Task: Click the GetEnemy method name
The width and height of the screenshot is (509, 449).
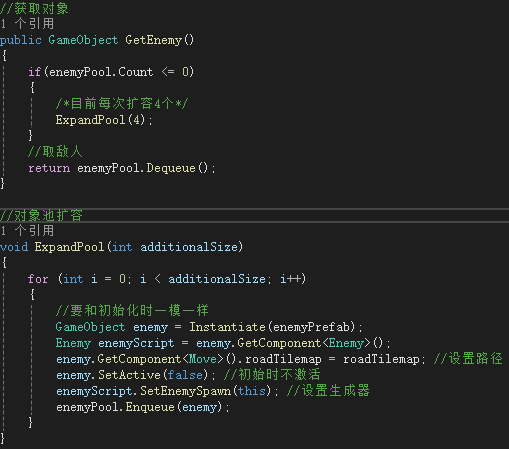Action: pos(153,40)
